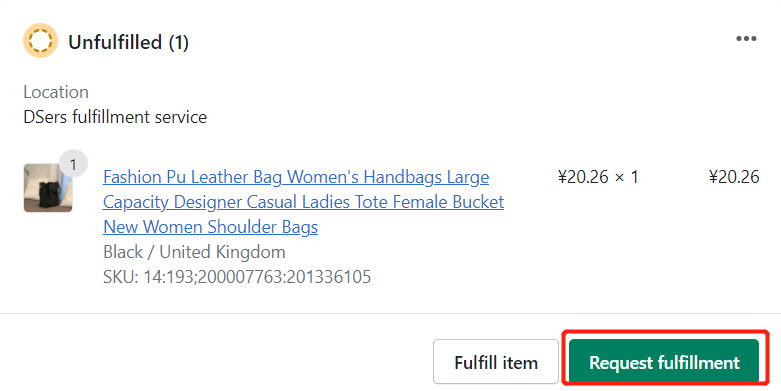781x391 pixels.
Task: Open the three-dot more actions menu
Action: 746,39
